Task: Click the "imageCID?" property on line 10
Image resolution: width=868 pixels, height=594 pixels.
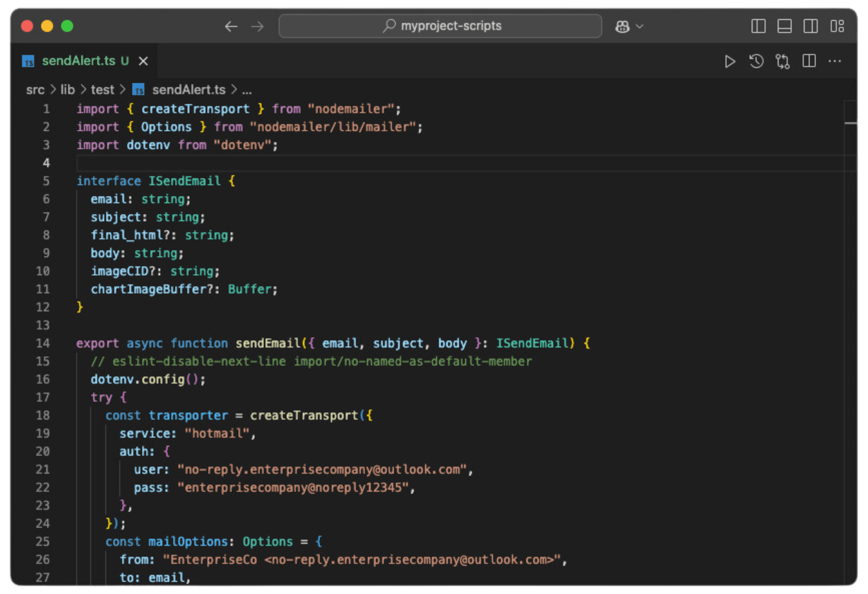Action: pos(123,271)
